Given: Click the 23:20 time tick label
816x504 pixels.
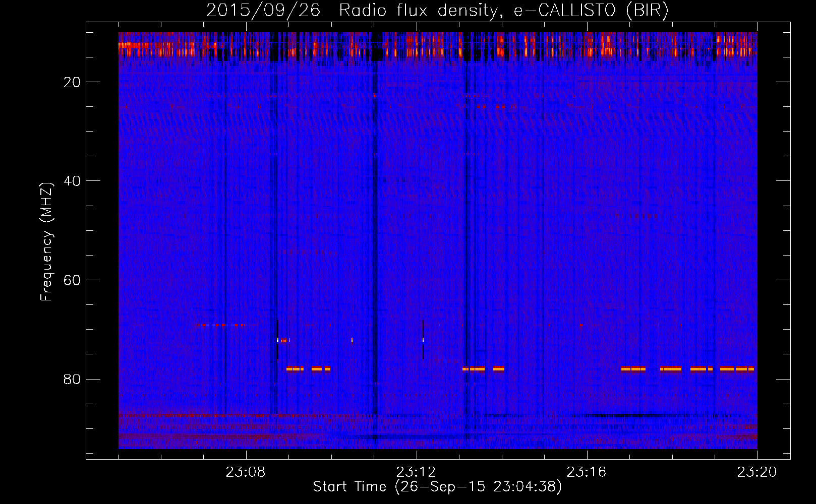Looking at the screenshot, I should pos(757,472).
